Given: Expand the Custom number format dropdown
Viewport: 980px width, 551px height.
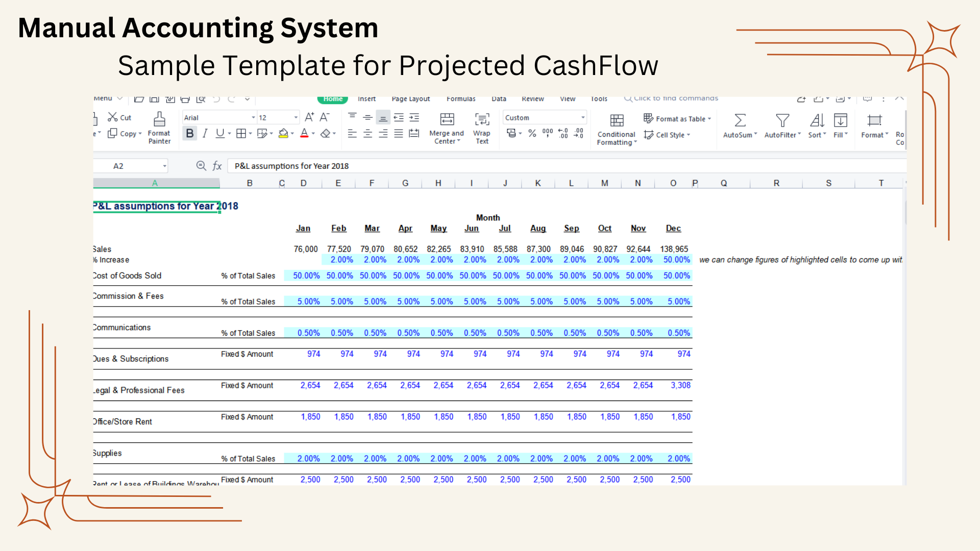Looking at the screenshot, I should (x=582, y=117).
